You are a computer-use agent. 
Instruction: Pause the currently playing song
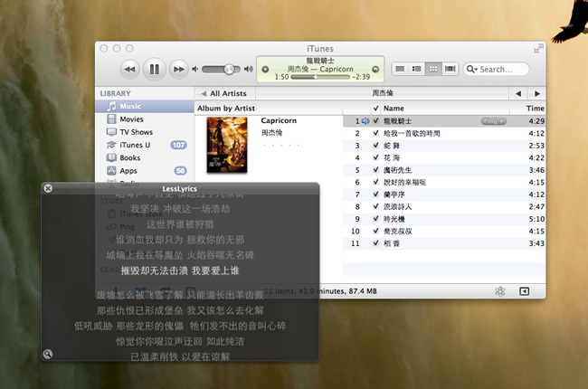point(154,70)
